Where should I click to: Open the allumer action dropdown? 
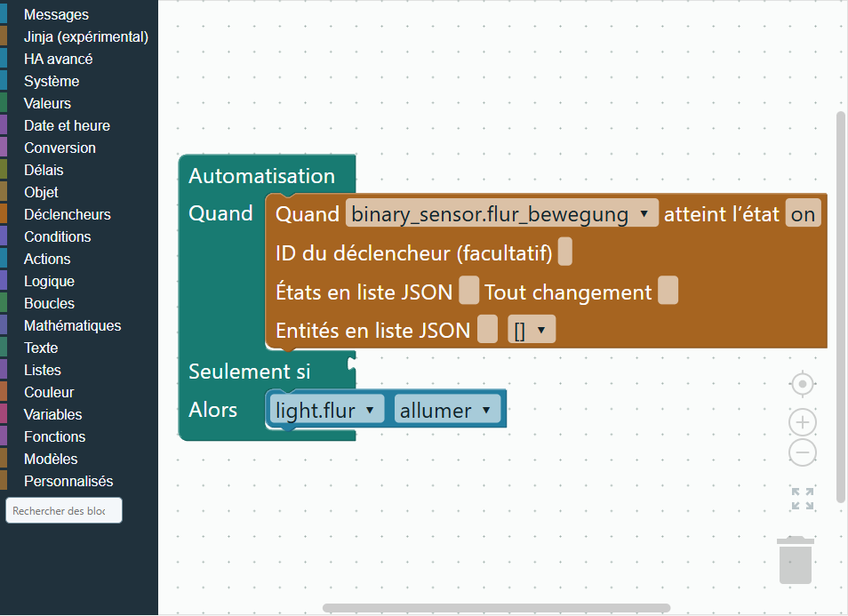447,410
